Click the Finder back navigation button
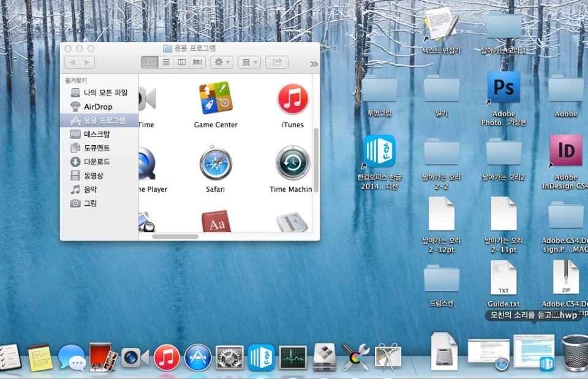 72,62
